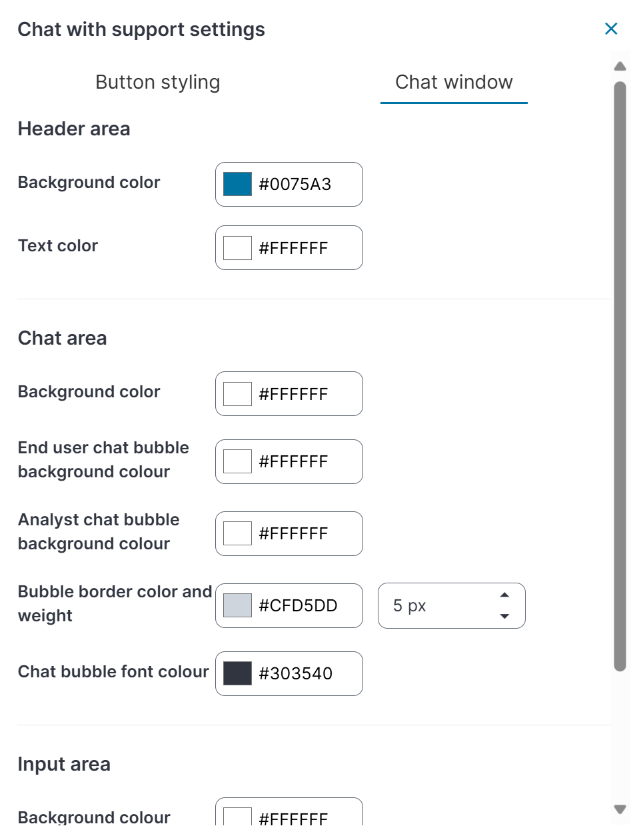Open Input area background colour swatch

tap(237, 817)
